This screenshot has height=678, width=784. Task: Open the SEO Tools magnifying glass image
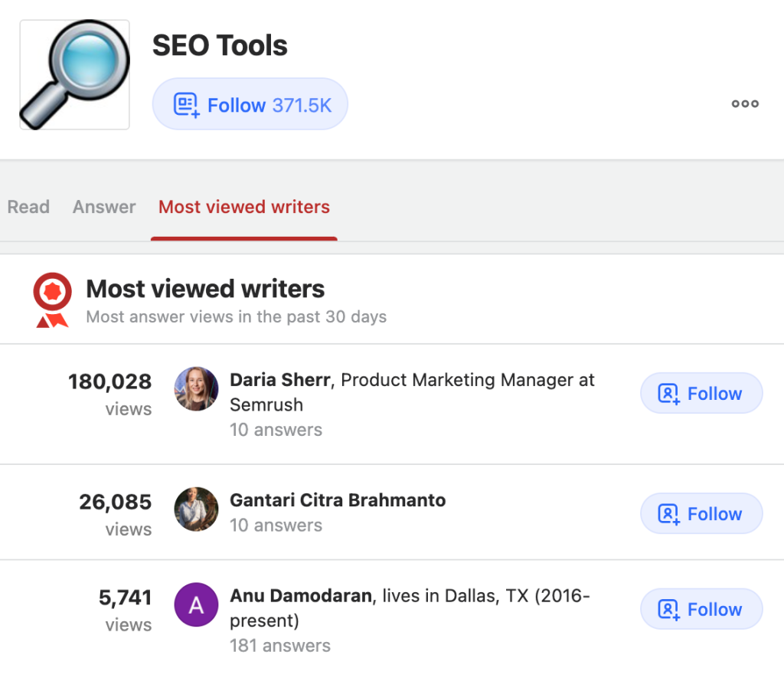pos(74,74)
